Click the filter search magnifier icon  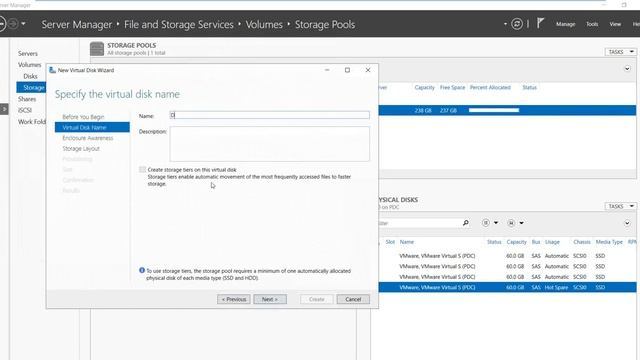466,223
